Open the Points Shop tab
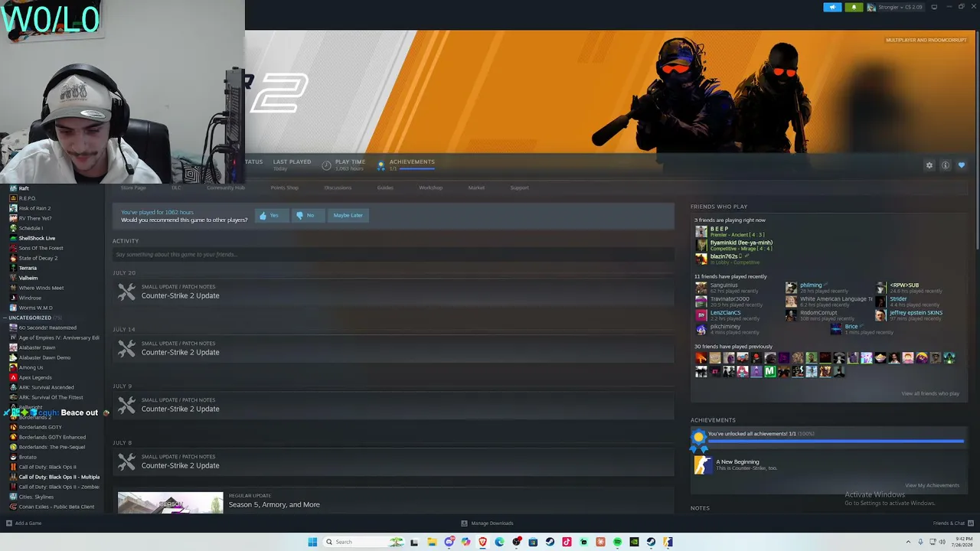The image size is (980, 551). [284, 187]
